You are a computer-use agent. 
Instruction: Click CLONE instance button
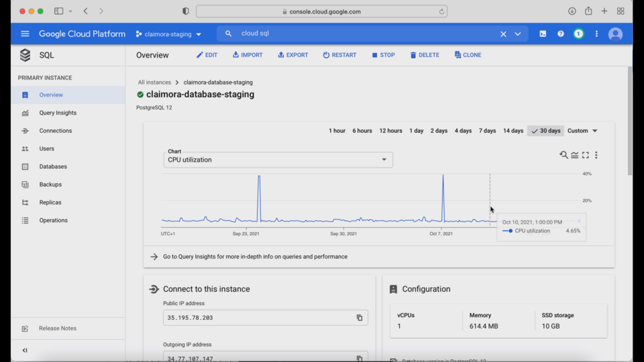click(x=468, y=55)
